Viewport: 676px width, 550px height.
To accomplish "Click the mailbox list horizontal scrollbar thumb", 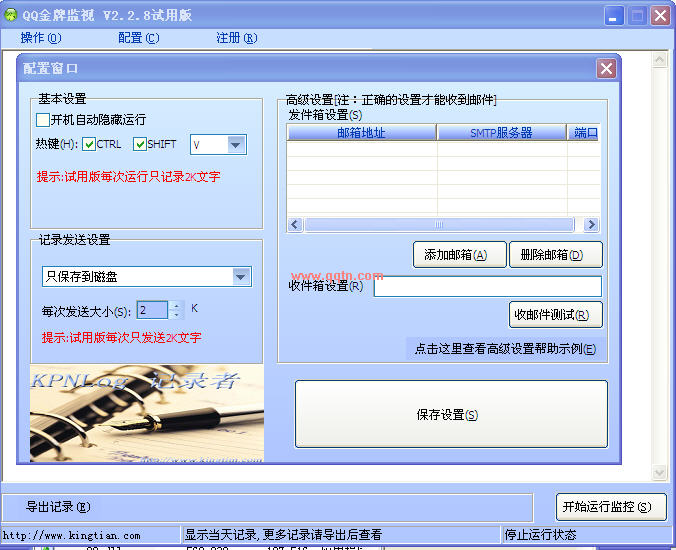I will point(439,225).
